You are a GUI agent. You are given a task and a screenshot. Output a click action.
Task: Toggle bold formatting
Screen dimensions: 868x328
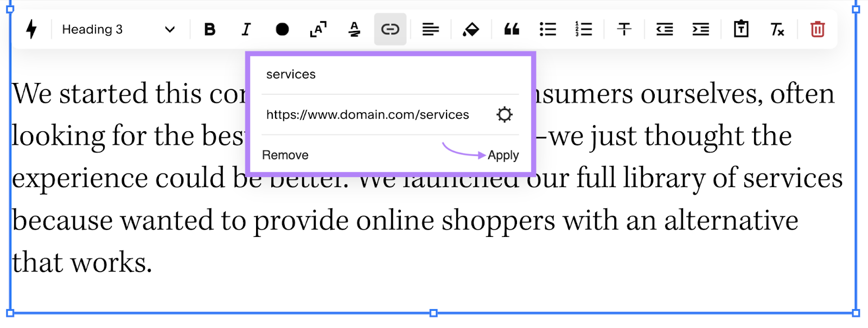(209, 29)
